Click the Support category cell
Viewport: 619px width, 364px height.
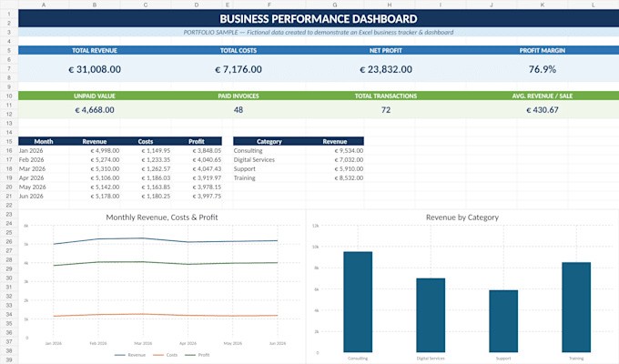(269, 169)
